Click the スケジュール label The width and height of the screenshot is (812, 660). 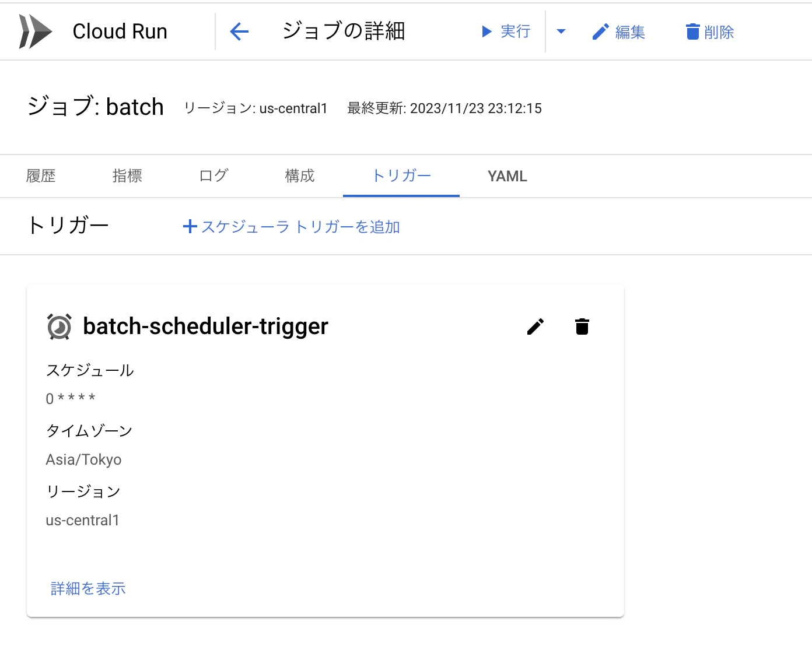(90, 370)
